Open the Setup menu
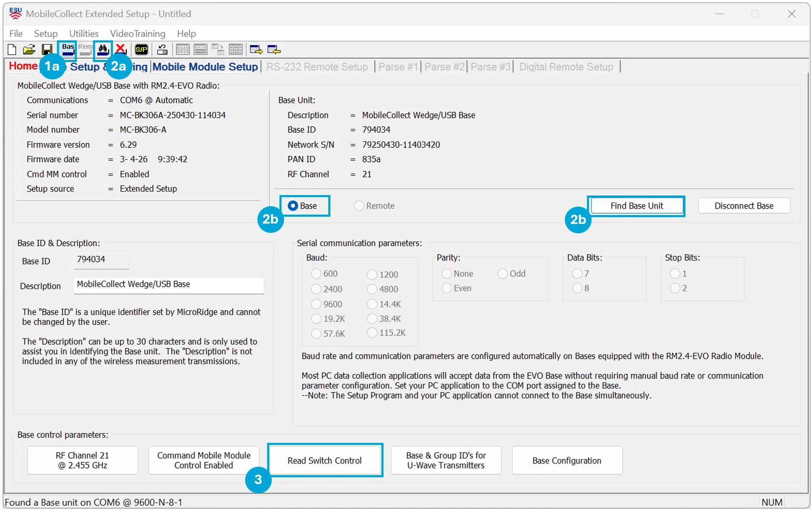 pyautogui.click(x=46, y=34)
